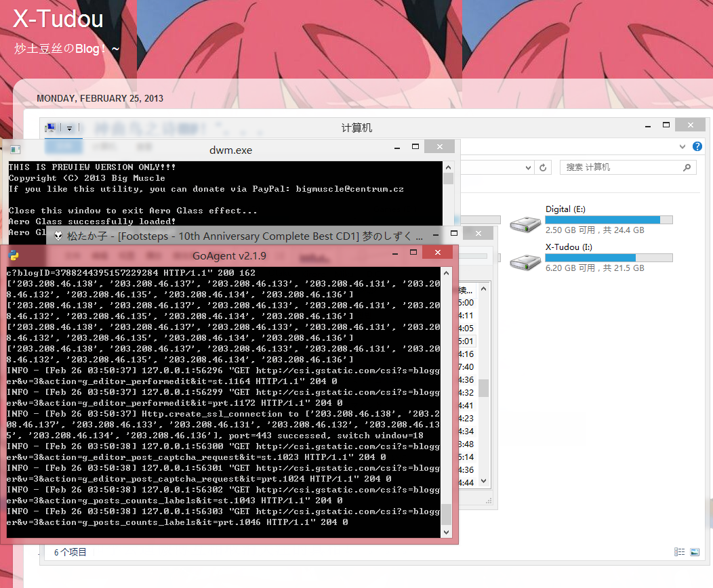Click the Python icon in the GoAgent title bar
This screenshot has width=713, height=588.
coord(14,256)
